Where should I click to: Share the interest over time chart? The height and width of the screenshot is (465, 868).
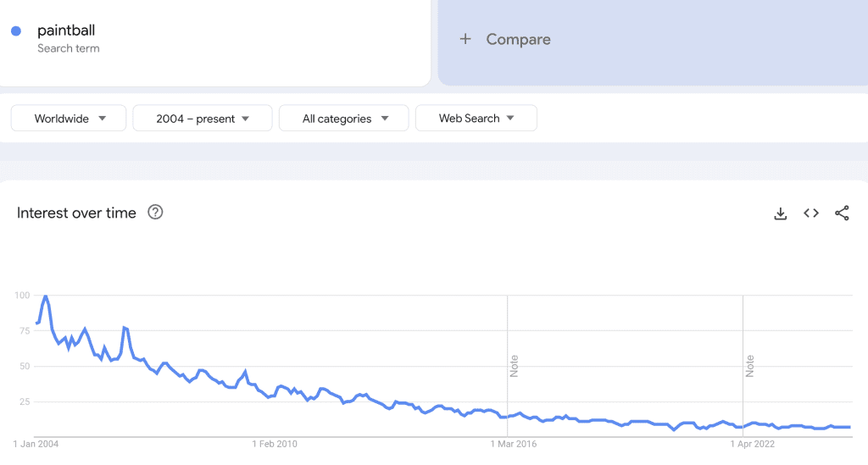point(842,213)
